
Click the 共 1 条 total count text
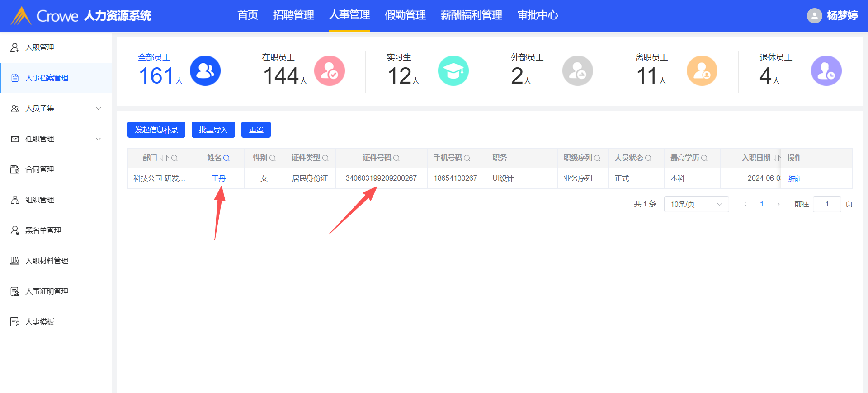click(645, 204)
